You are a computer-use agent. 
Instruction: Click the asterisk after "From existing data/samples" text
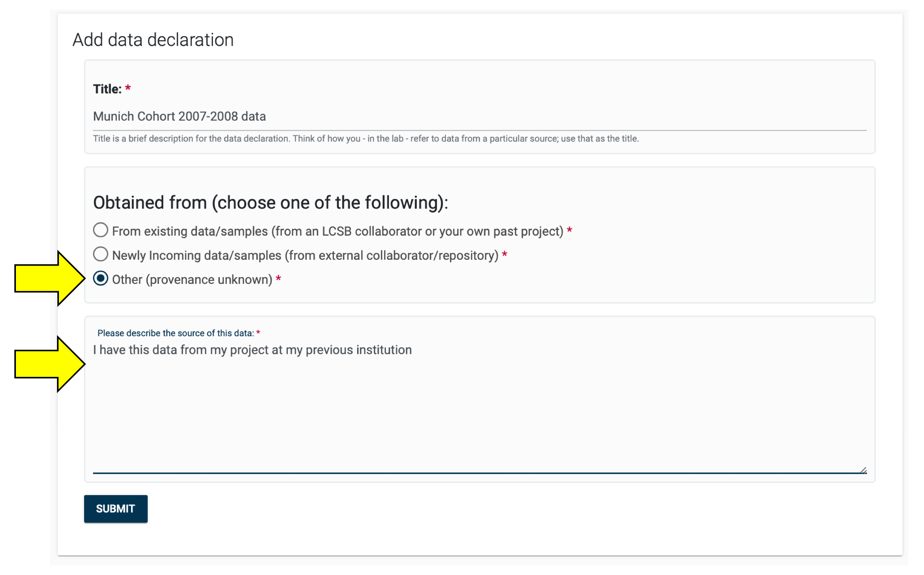(x=569, y=230)
